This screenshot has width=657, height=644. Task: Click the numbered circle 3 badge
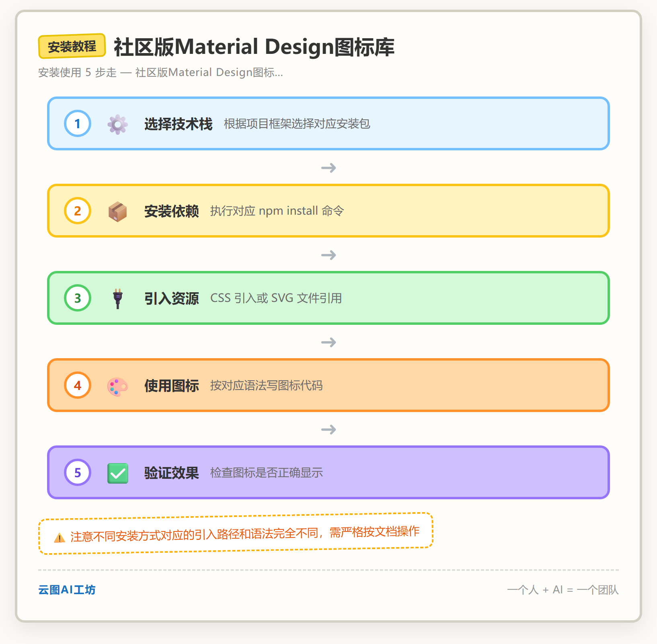[x=78, y=298]
